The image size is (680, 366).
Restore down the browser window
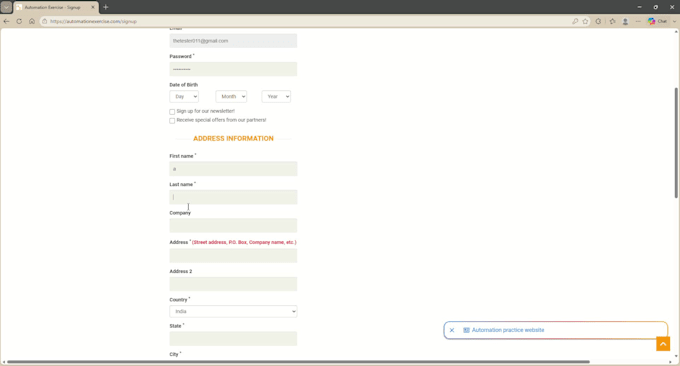tap(656, 7)
